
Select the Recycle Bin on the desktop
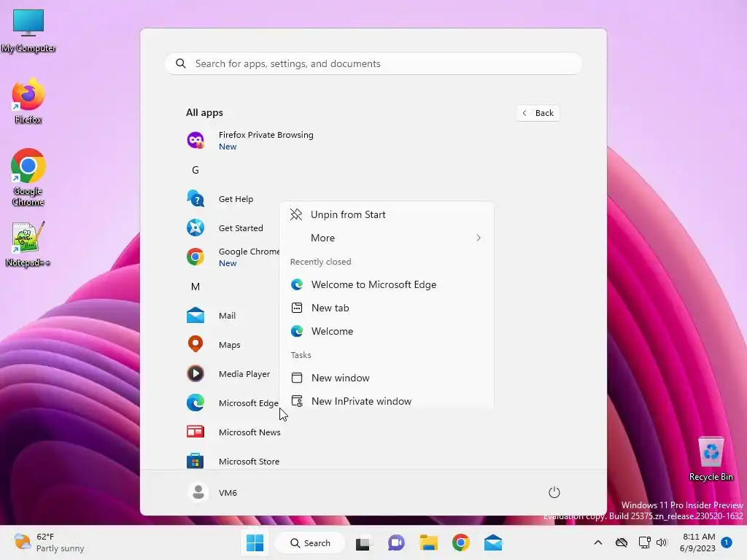click(x=711, y=459)
